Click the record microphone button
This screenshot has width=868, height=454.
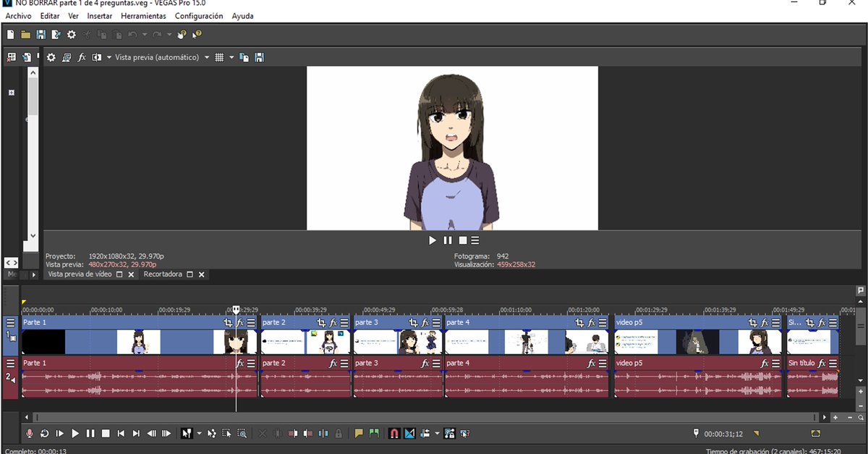pos(30,433)
